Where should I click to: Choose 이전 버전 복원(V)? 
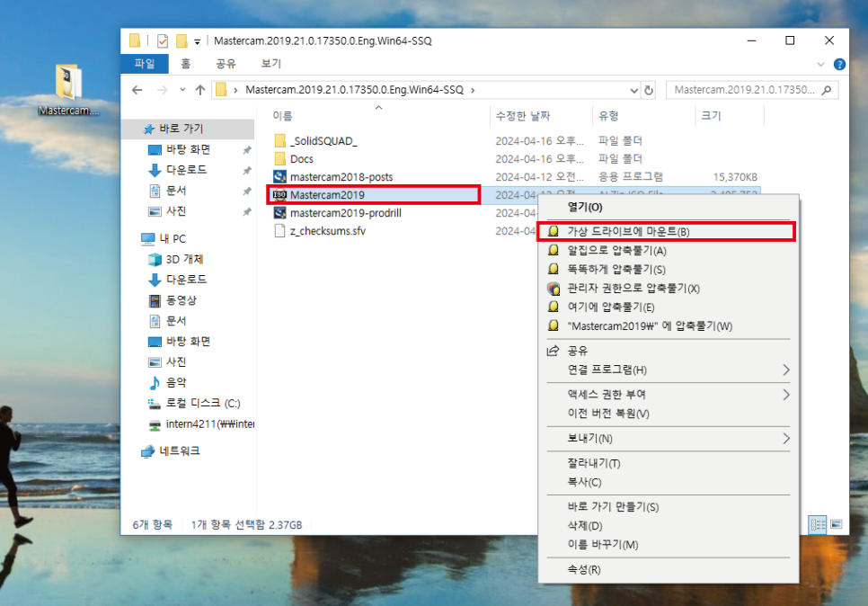pos(669,414)
